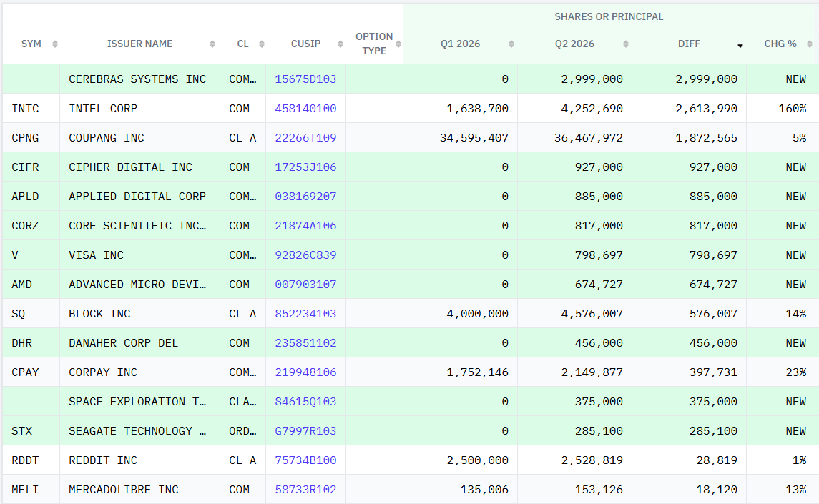
Task: Sort by OPTION TYPE column sort icon
Action: [x=398, y=44]
